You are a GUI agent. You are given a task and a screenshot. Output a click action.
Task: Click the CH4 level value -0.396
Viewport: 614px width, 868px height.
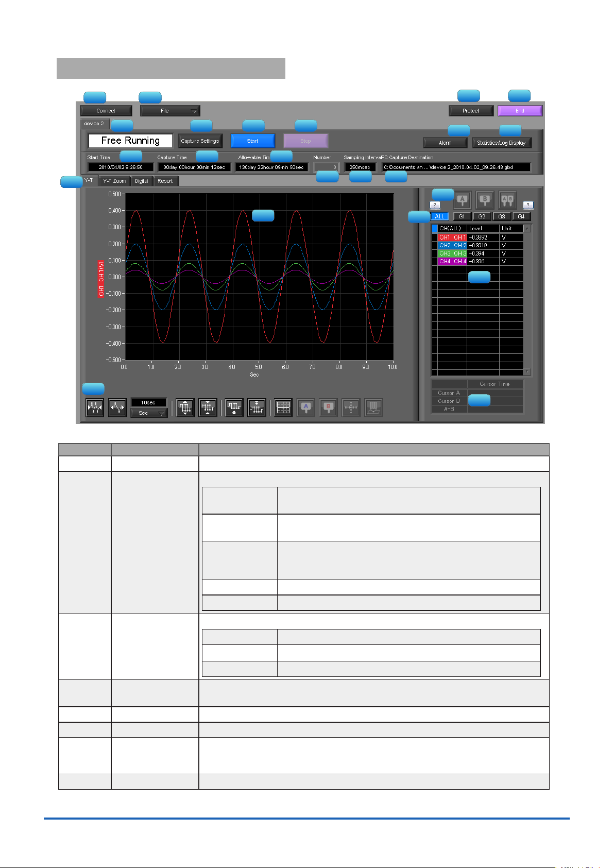[x=483, y=261]
